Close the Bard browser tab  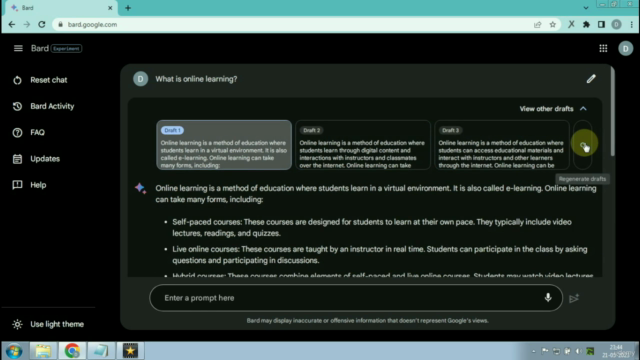(x=110, y=8)
